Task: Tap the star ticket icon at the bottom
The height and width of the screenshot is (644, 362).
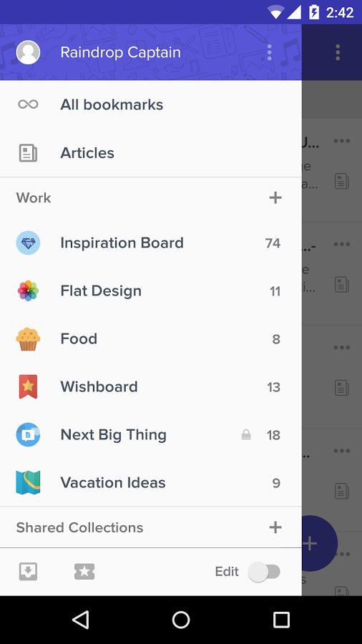Action: (x=84, y=571)
